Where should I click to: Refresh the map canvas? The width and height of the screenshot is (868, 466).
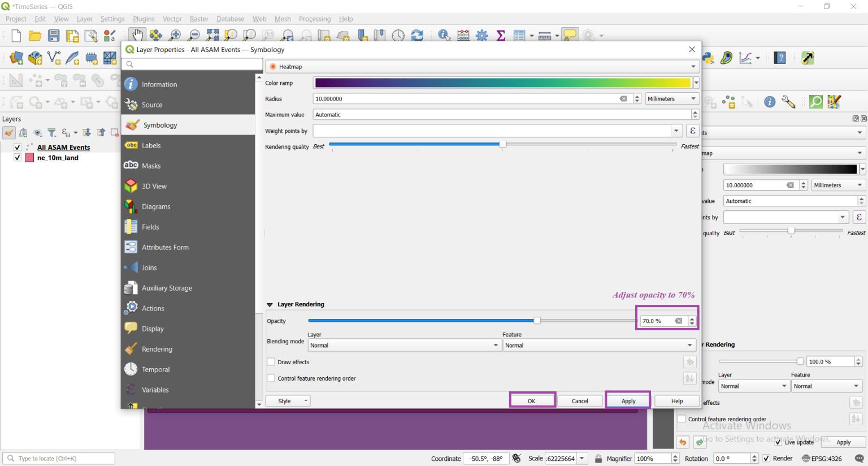(x=416, y=35)
